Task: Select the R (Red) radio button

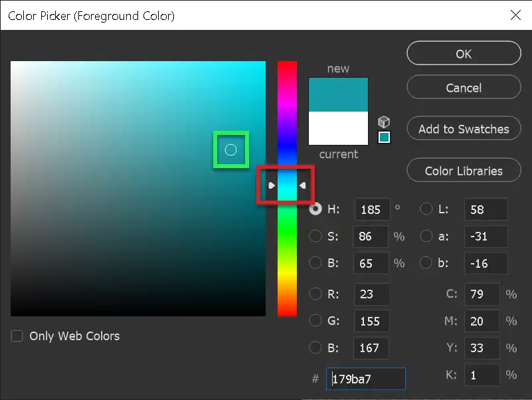Action: pos(316,294)
